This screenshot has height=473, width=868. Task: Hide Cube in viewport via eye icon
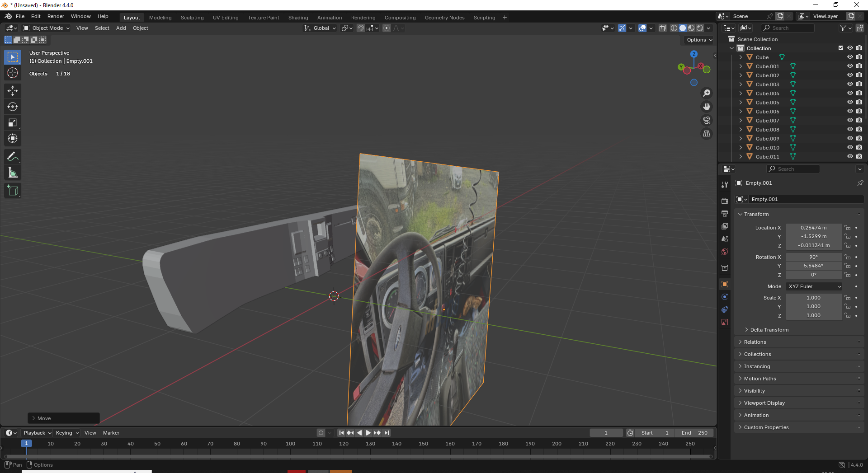(850, 57)
